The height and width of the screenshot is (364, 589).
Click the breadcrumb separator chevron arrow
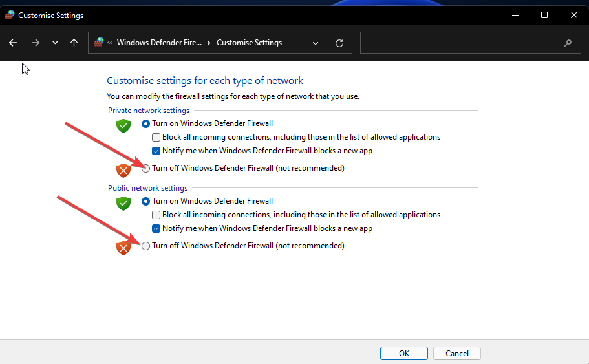pos(209,43)
